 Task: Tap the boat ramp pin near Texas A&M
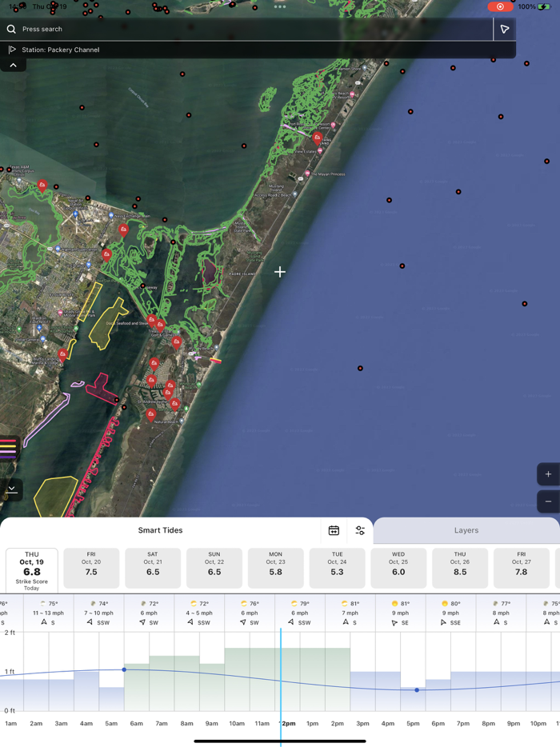pos(42,186)
